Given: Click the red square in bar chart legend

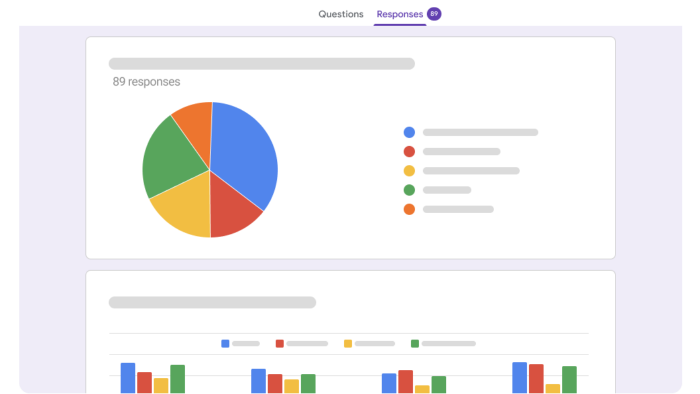Looking at the screenshot, I should point(279,344).
